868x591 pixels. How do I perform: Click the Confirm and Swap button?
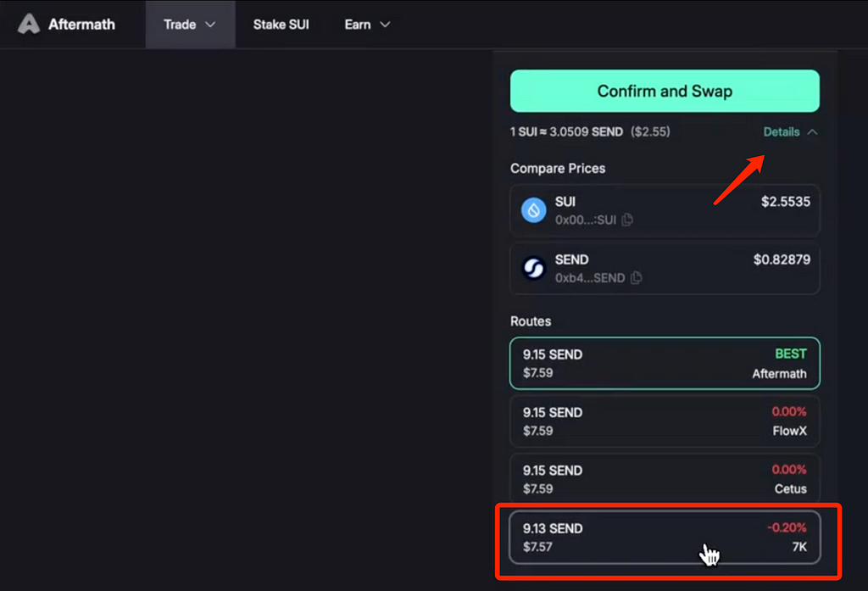pos(665,91)
